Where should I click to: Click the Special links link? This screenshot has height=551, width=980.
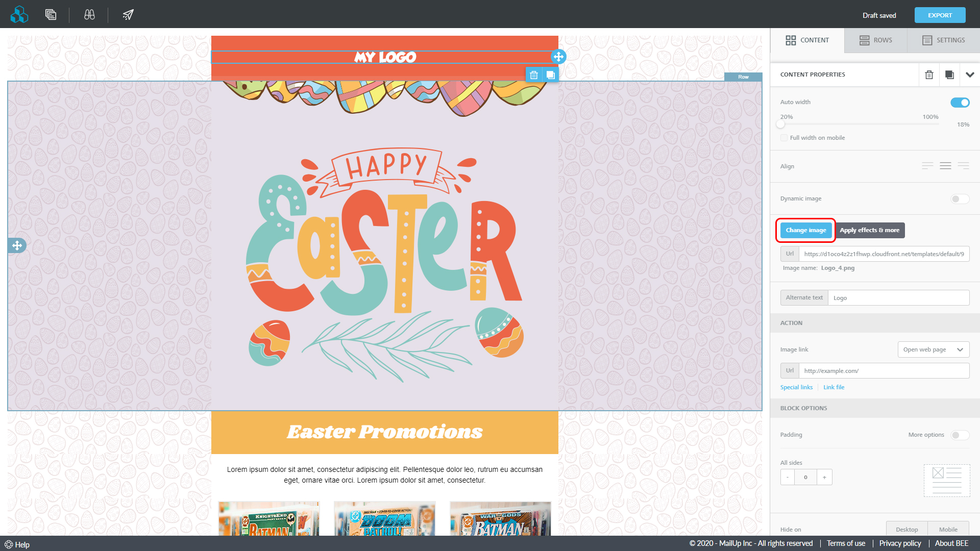click(x=796, y=387)
